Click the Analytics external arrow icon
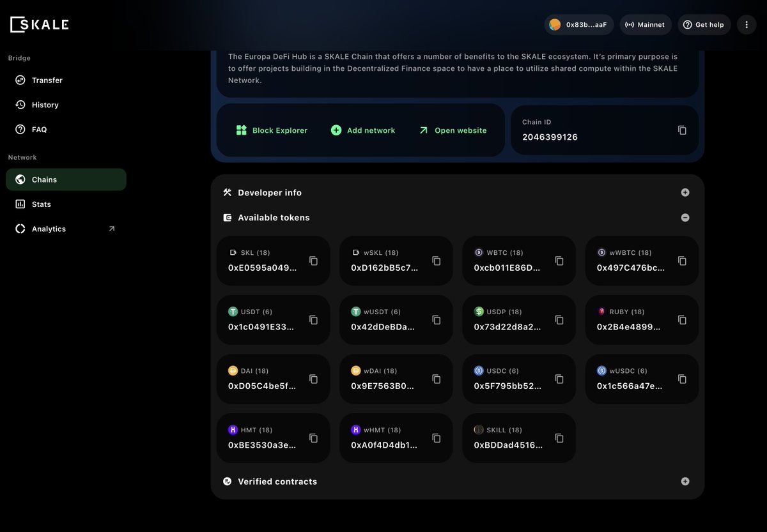This screenshot has height=532, width=767. [x=112, y=229]
